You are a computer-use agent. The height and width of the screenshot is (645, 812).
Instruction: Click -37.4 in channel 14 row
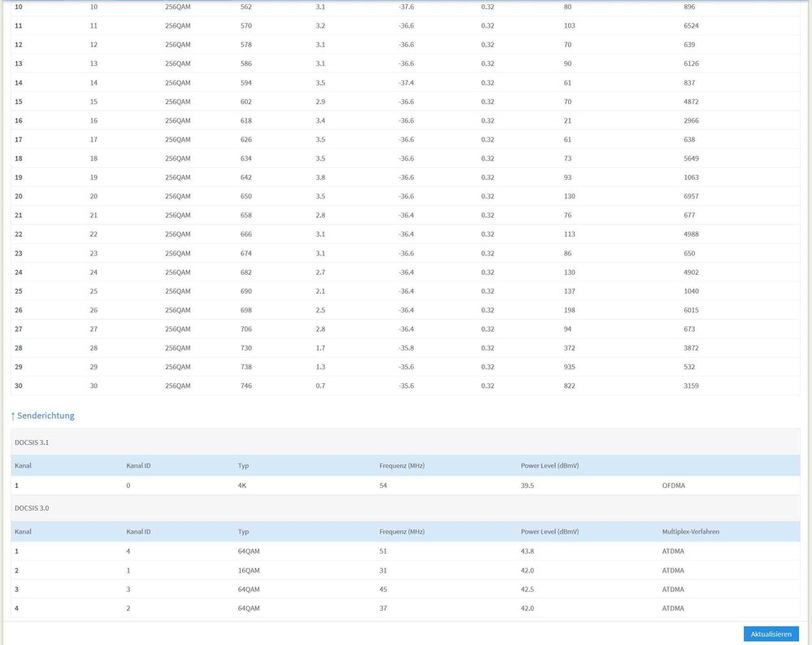tap(406, 82)
